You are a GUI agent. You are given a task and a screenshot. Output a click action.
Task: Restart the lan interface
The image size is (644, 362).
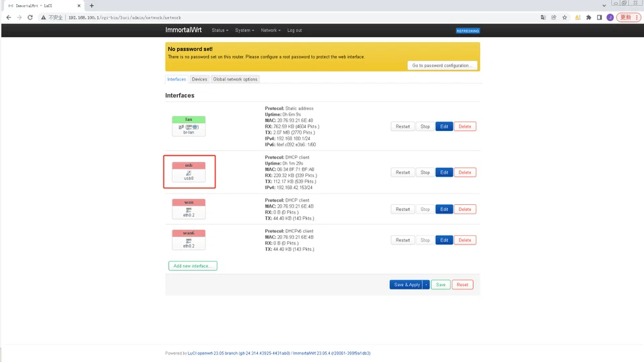tap(402, 127)
